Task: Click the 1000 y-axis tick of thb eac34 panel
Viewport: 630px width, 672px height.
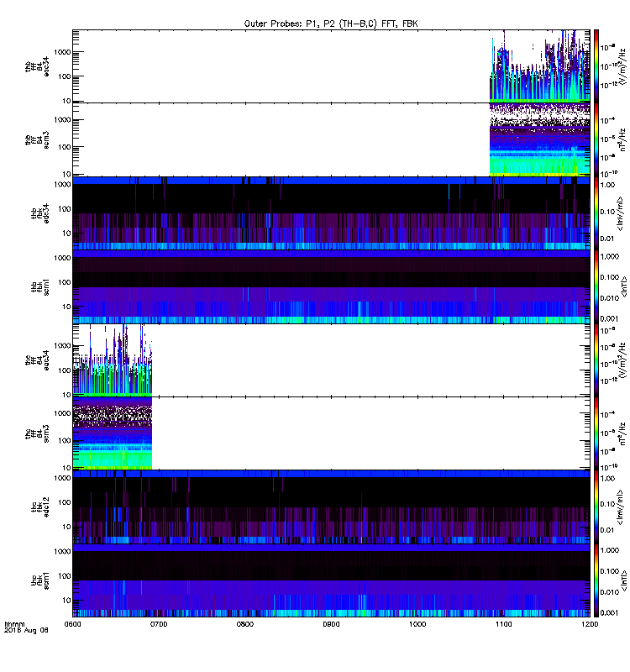Action: tap(62, 52)
